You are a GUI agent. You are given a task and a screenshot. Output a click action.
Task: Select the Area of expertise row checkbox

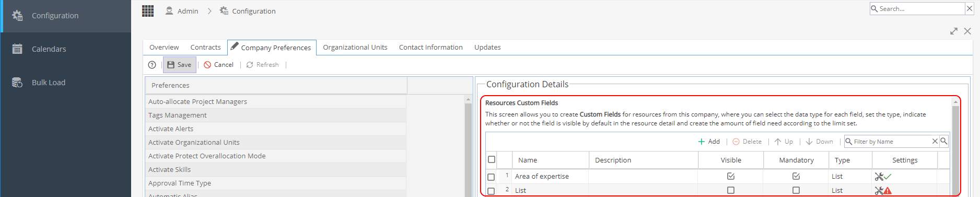[491, 177]
